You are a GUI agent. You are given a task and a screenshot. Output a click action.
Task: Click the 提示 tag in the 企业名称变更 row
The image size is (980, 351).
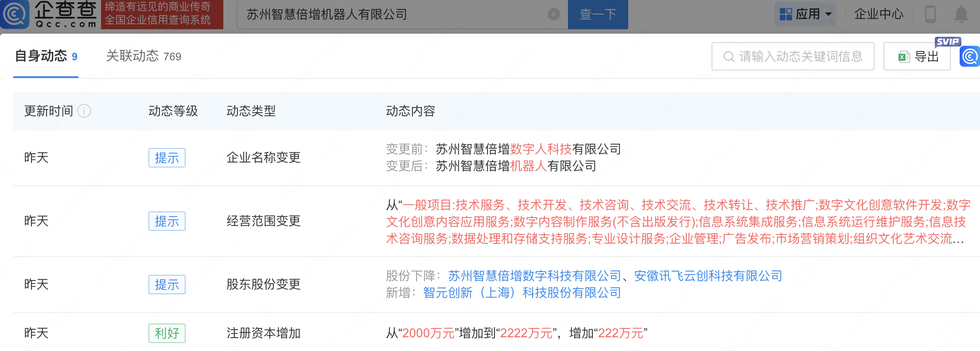[167, 158]
